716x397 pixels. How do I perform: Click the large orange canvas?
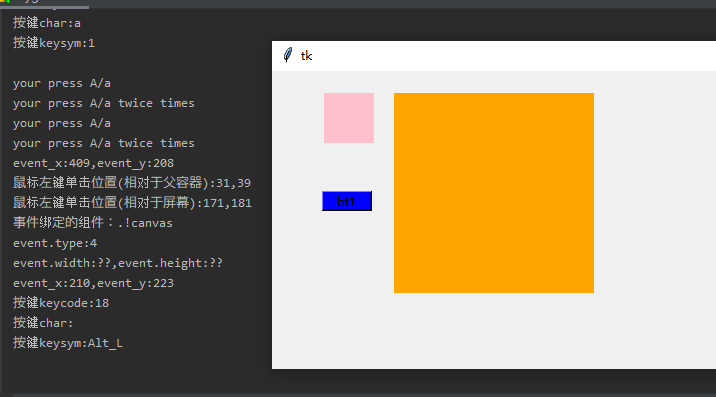(x=494, y=193)
